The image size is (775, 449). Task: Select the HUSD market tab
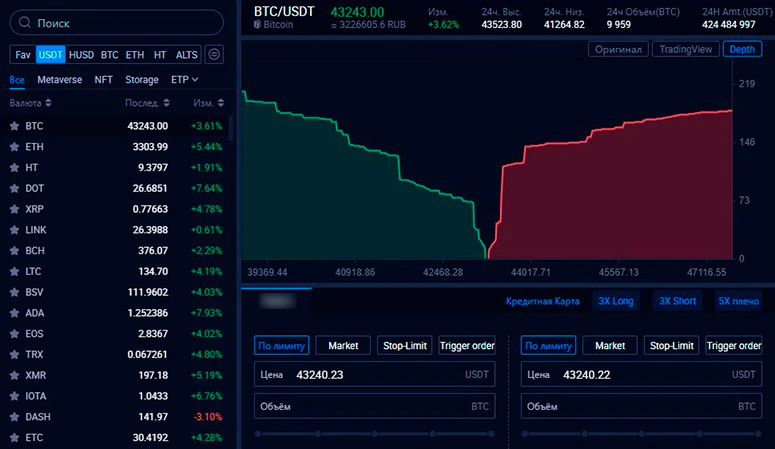point(82,54)
